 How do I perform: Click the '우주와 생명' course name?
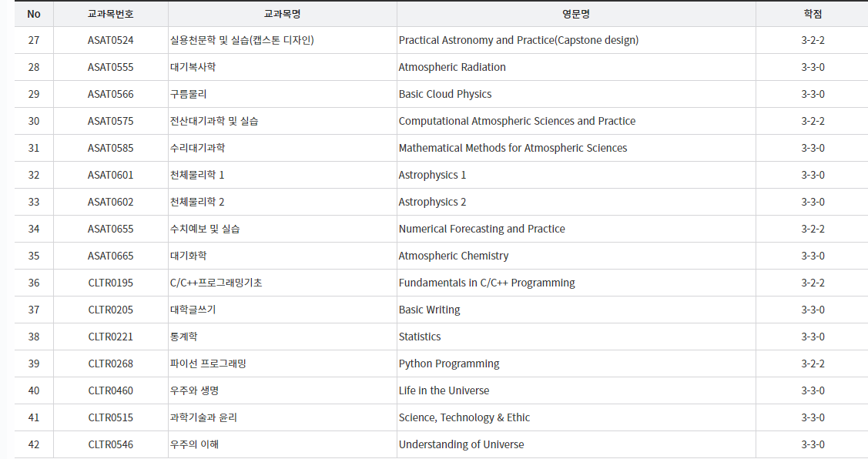tap(194, 391)
